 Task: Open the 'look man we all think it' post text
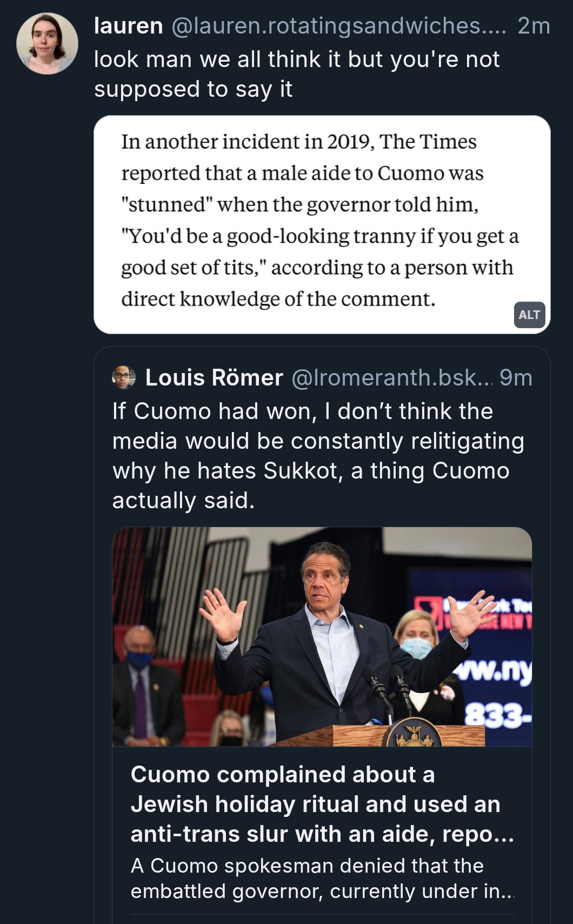(x=296, y=59)
